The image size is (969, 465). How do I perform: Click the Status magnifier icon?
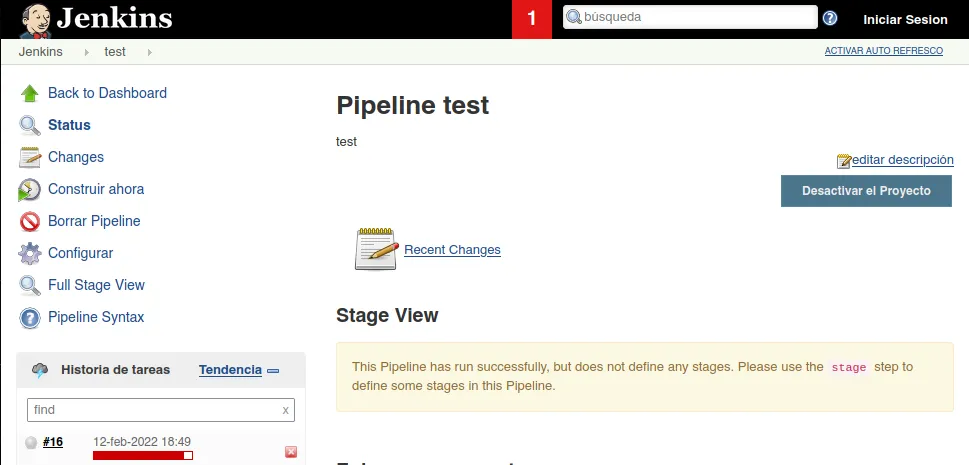click(x=30, y=126)
